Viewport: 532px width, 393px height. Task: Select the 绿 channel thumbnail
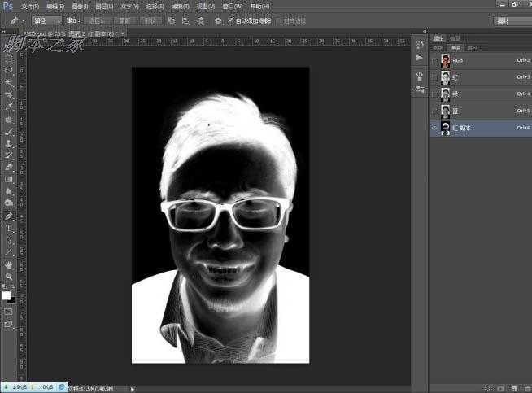pyautogui.click(x=446, y=94)
